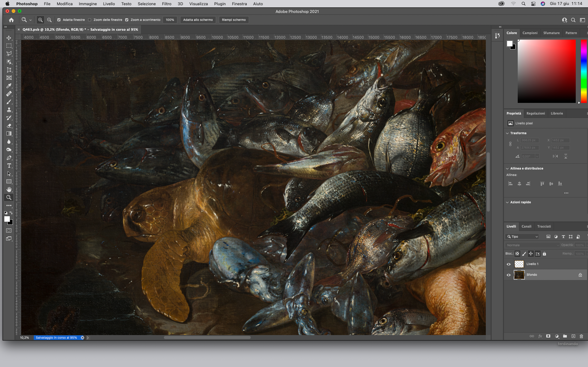Image resolution: width=588 pixels, height=367 pixels.
Task: Click Riempi schermo button
Action: point(234,20)
